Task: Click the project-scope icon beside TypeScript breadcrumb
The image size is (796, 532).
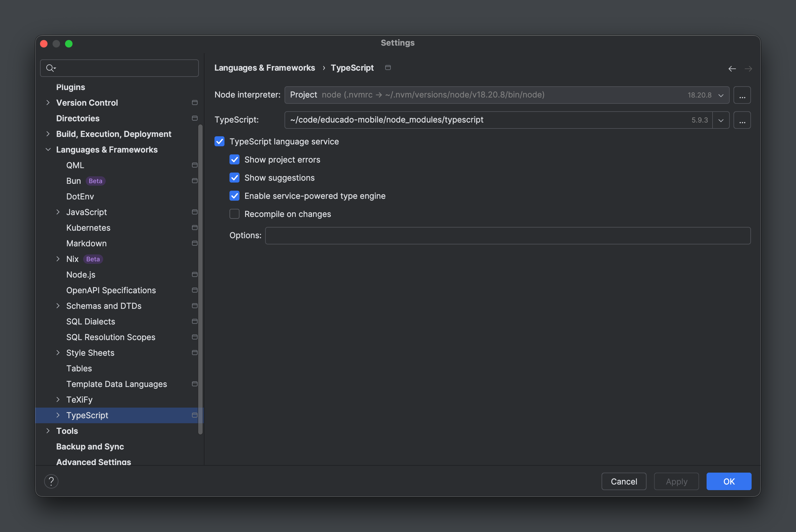Action: pyautogui.click(x=388, y=68)
